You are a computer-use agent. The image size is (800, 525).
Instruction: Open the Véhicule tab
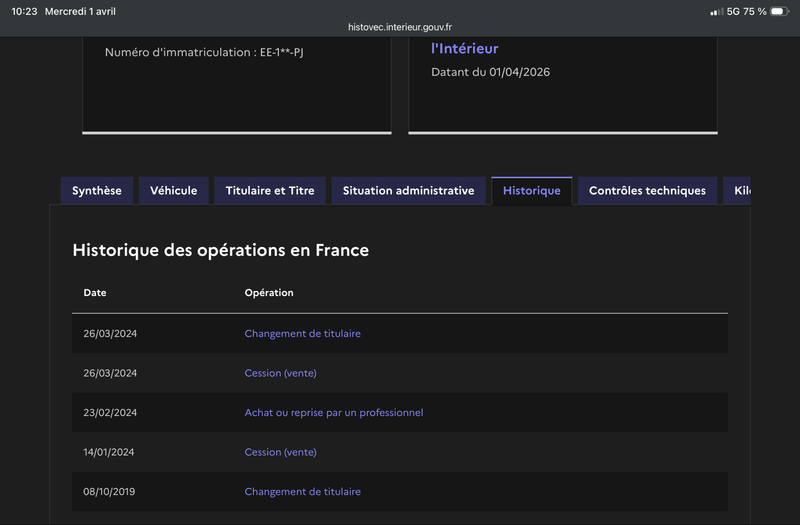174,191
